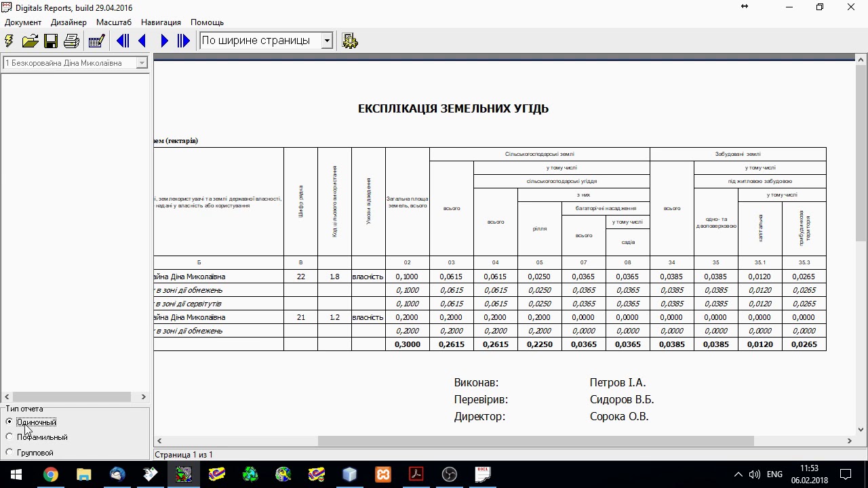The image size is (868, 488).
Task: Click the label Виконав:
Action: tap(476, 383)
